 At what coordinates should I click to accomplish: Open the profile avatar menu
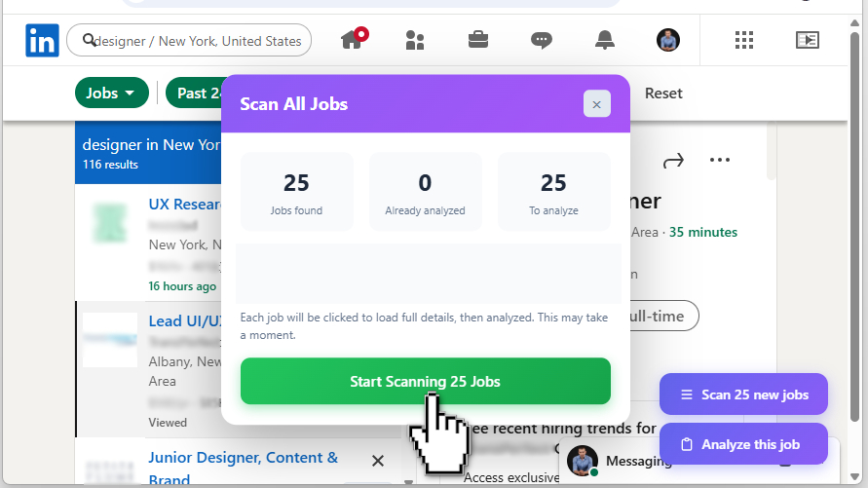point(668,40)
